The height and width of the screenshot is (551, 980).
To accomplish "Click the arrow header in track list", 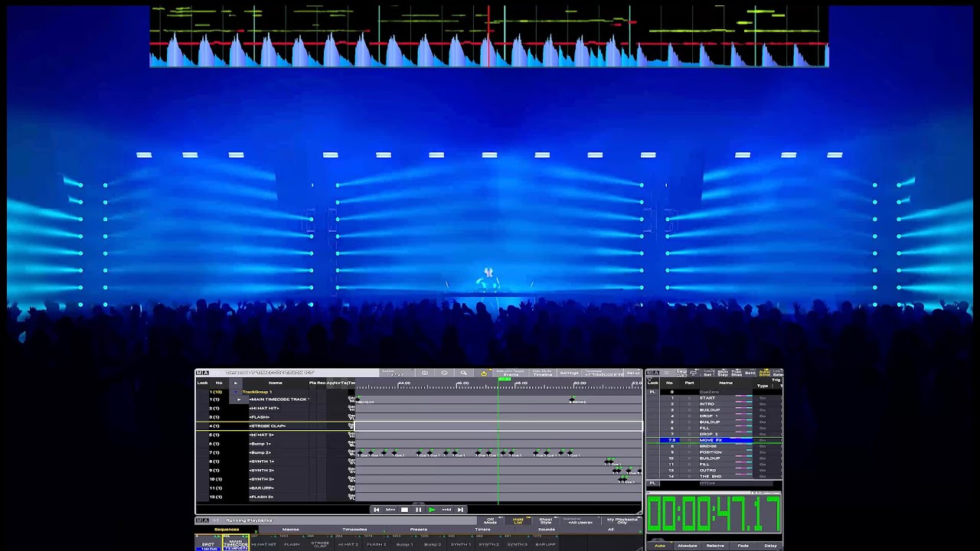I will [x=235, y=383].
